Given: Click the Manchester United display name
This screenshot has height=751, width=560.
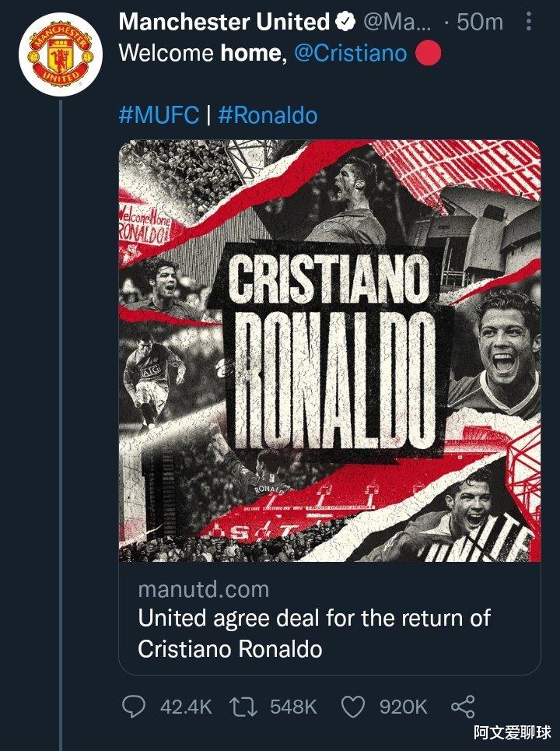Looking at the screenshot, I should point(225,22).
